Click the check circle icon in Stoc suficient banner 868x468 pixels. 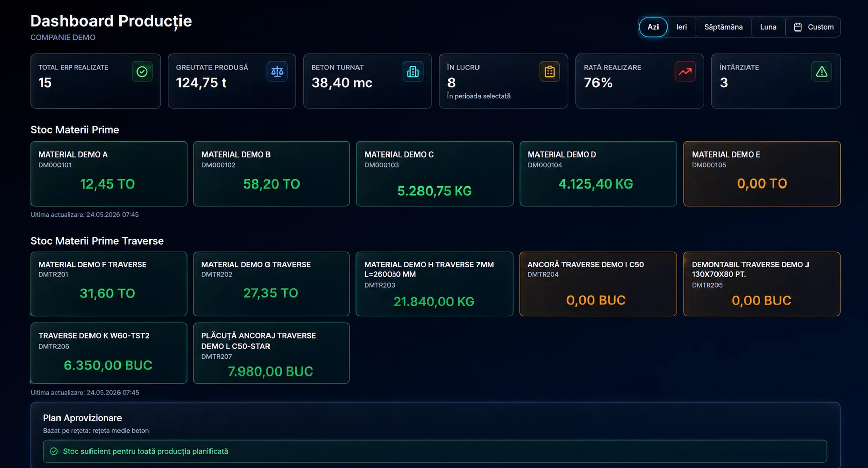[x=54, y=451]
